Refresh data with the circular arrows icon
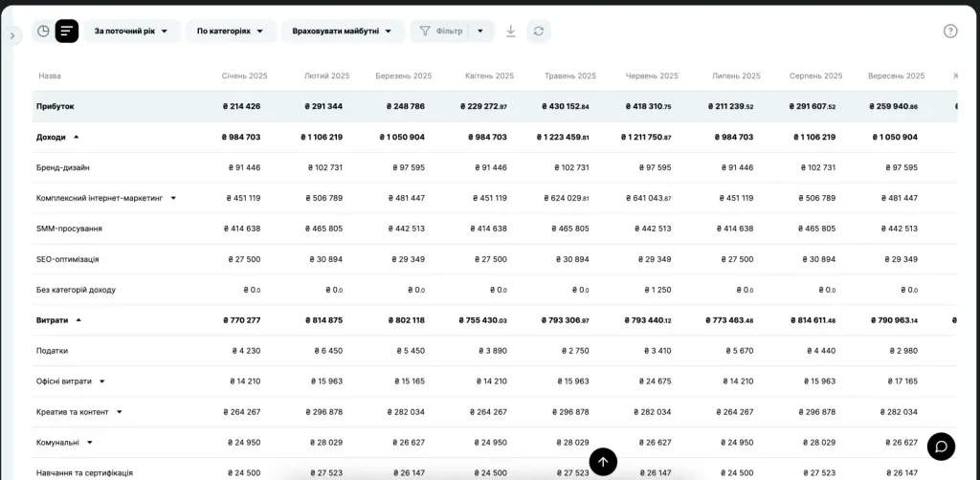980x480 pixels. [539, 32]
